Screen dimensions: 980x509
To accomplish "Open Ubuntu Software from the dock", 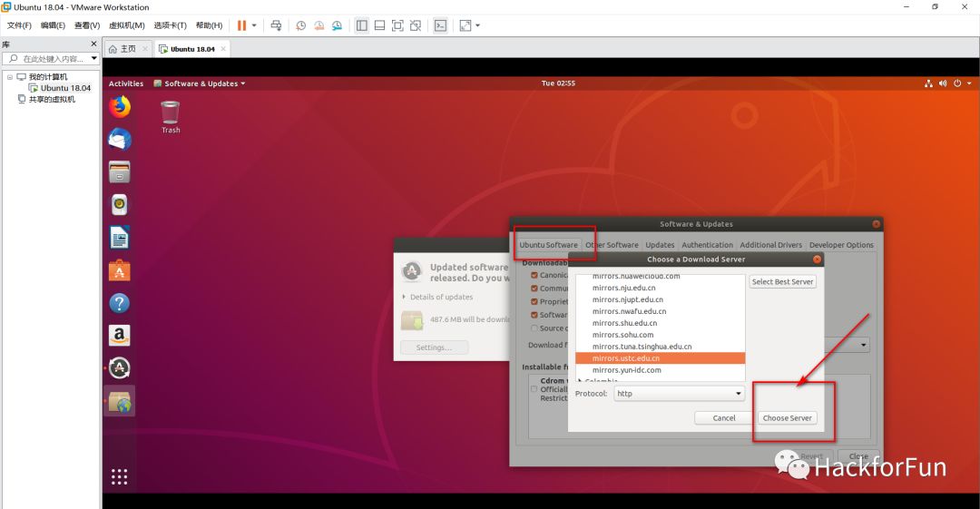I will [120, 270].
